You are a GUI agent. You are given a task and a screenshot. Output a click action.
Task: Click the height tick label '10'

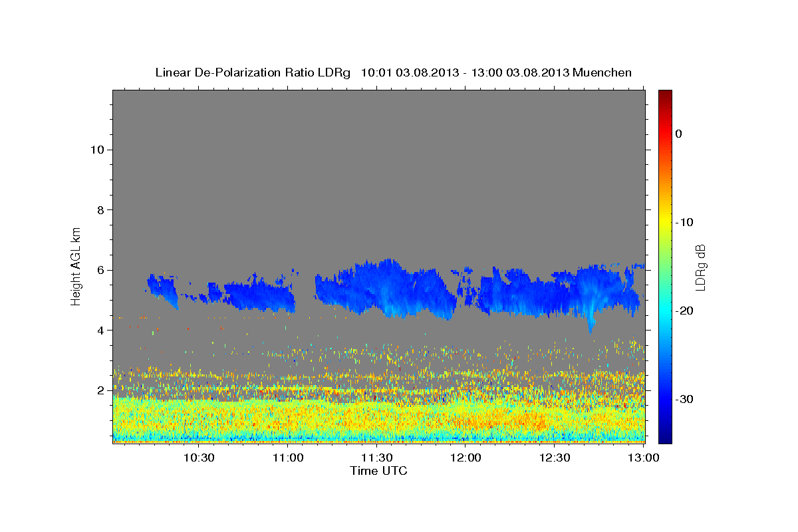[96, 150]
